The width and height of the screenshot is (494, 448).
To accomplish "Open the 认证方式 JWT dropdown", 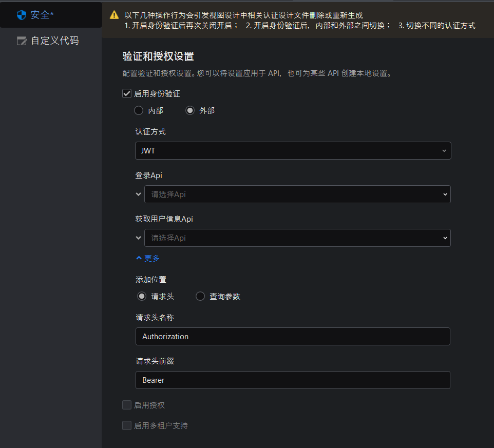I will [293, 151].
